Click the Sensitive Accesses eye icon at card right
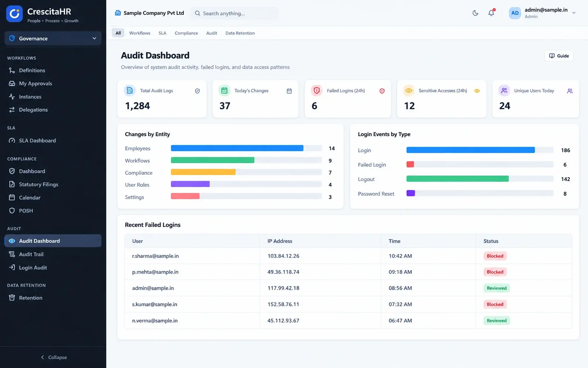 pyautogui.click(x=477, y=91)
